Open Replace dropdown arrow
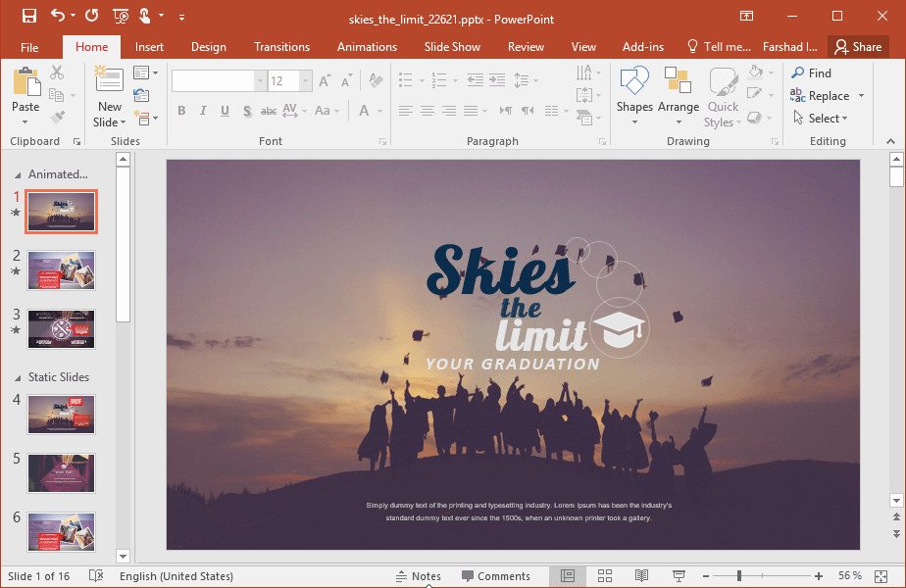The width and height of the screenshot is (906, 588). click(x=861, y=96)
